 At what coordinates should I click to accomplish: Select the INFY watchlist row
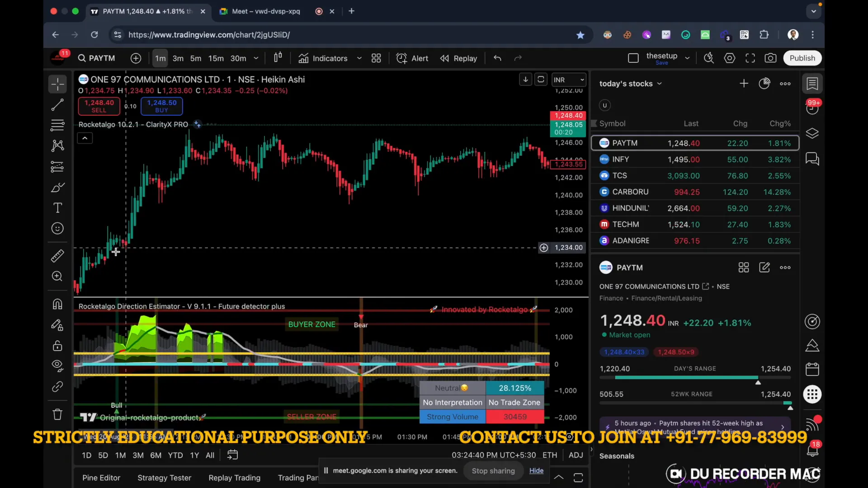(695, 160)
